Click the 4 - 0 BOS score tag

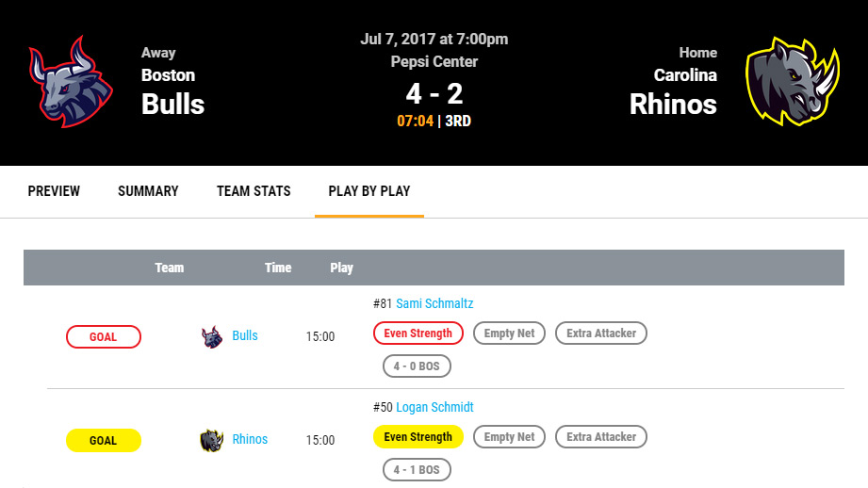tap(417, 366)
